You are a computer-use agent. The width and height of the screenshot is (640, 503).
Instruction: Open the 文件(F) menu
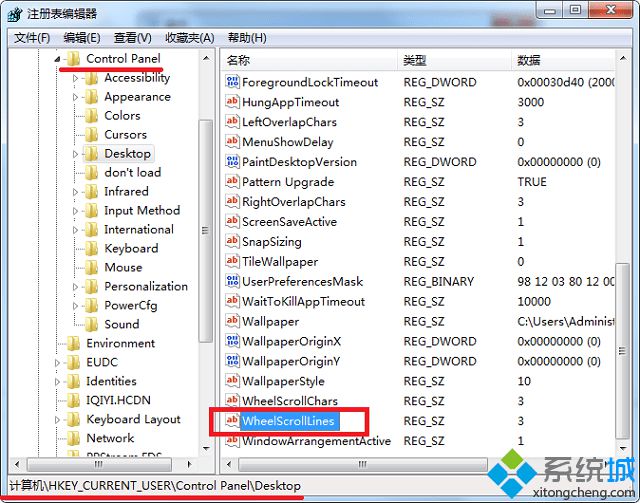coord(32,38)
